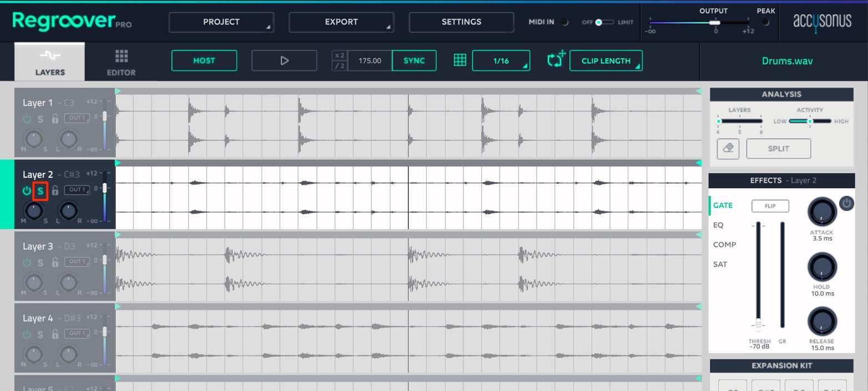Viewport: 868px width, 391px height.
Task: Toggle Layer 3 lock icon
Action: (55, 262)
